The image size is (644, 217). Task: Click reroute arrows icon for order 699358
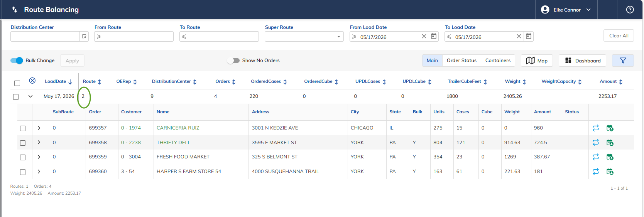point(596,143)
